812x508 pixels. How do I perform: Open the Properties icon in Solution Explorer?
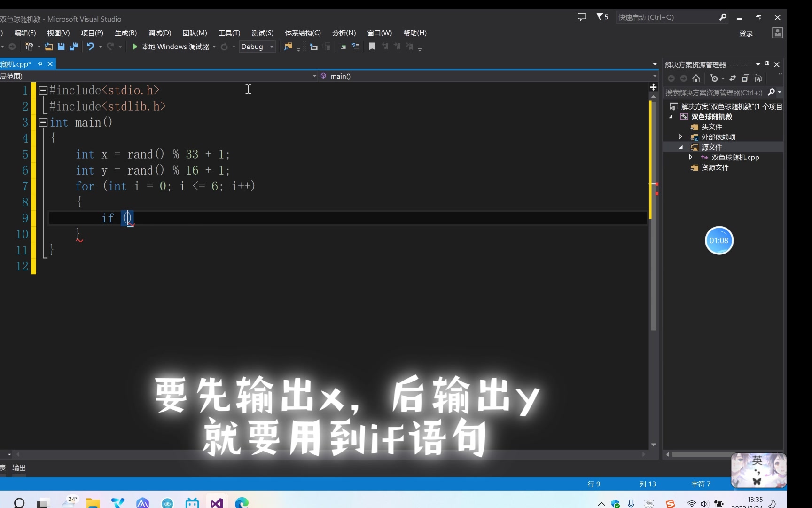tap(758, 79)
